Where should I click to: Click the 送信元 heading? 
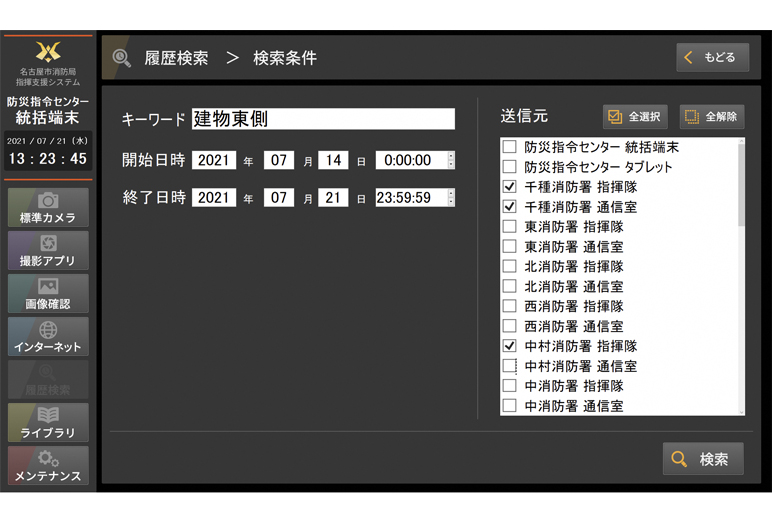tap(524, 116)
